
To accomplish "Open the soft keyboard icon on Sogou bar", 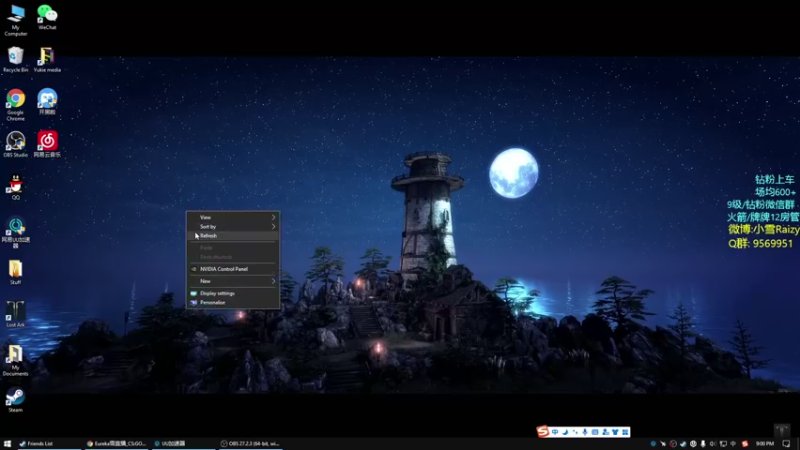I will point(595,432).
